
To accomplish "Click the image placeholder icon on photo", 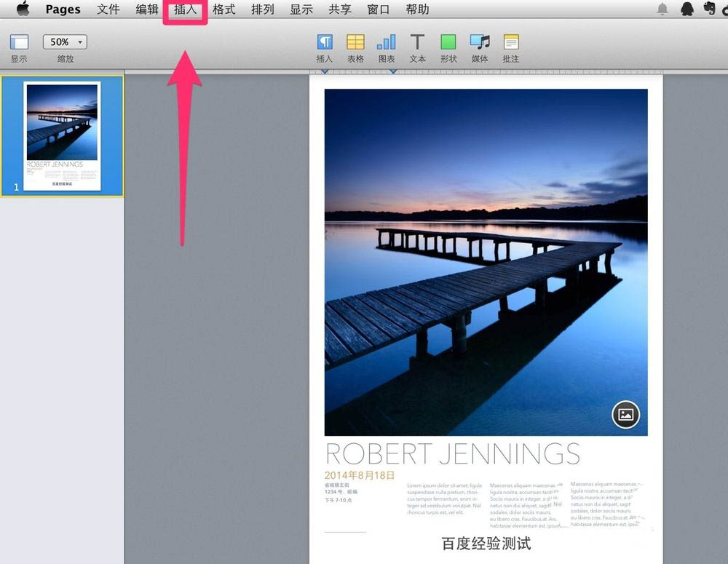I will pos(625,415).
